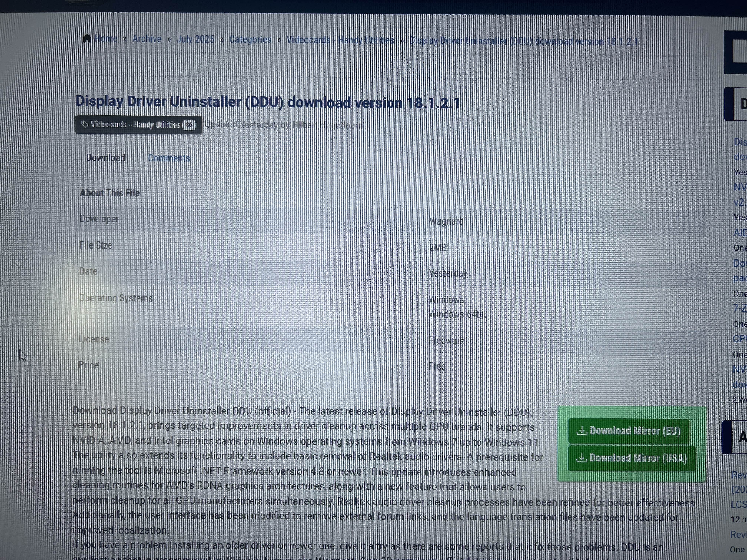Open the Home breadcrumb link
Image resolution: width=747 pixels, height=560 pixels.
click(106, 39)
